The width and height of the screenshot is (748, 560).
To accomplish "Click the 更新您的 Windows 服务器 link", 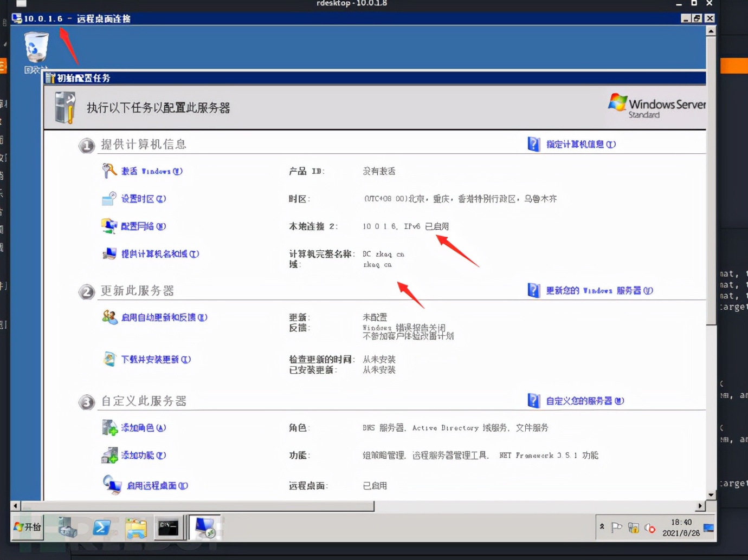I will pyautogui.click(x=596, y=290).
